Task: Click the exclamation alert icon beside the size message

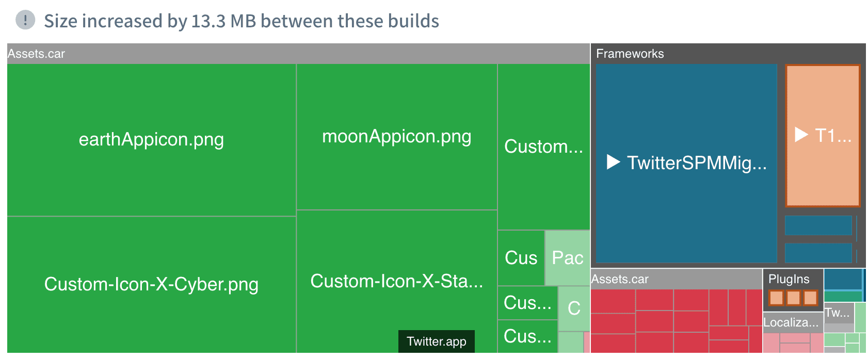Action: pos(24,21)
